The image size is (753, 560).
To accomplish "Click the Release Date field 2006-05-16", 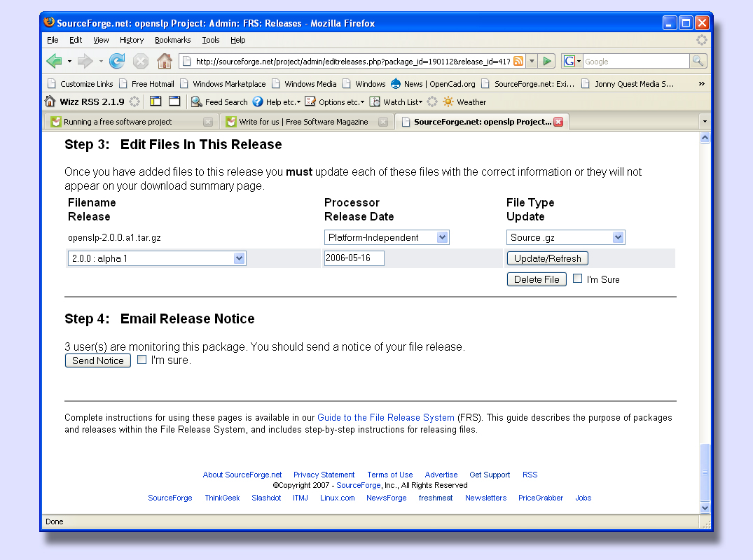I will (x=354, y=258).
